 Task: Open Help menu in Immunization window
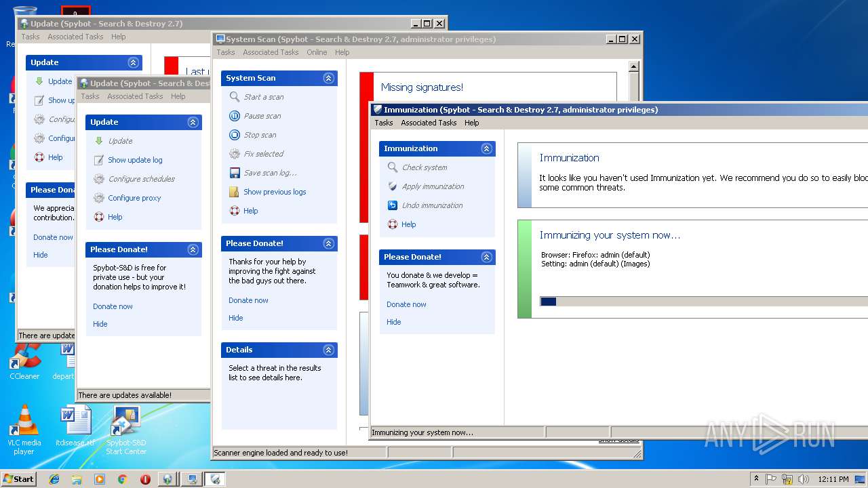click(x=472, y=123)
